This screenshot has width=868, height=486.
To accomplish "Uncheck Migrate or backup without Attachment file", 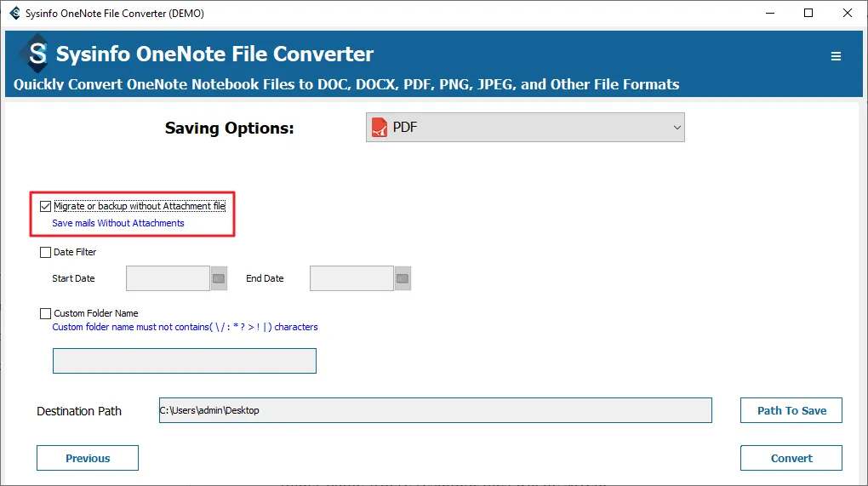I will (x=45, y=207).
